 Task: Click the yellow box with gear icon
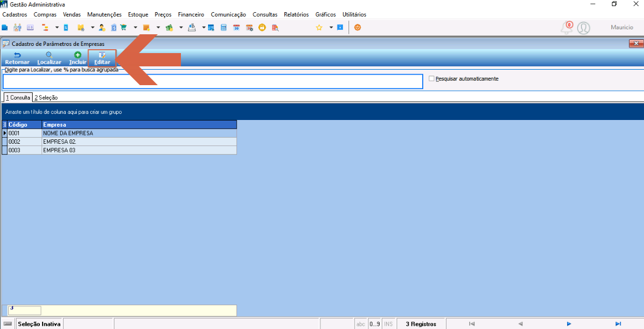pos(81,28)
